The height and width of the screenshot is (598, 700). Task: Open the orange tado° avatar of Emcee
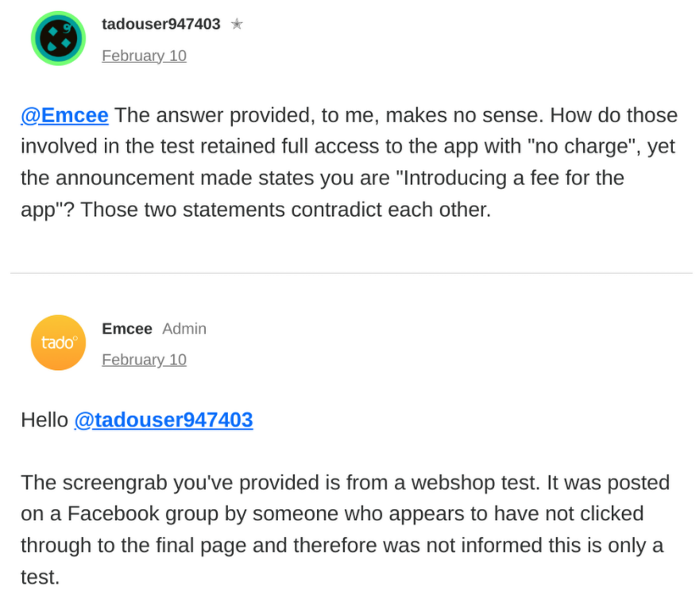point(58,343)
